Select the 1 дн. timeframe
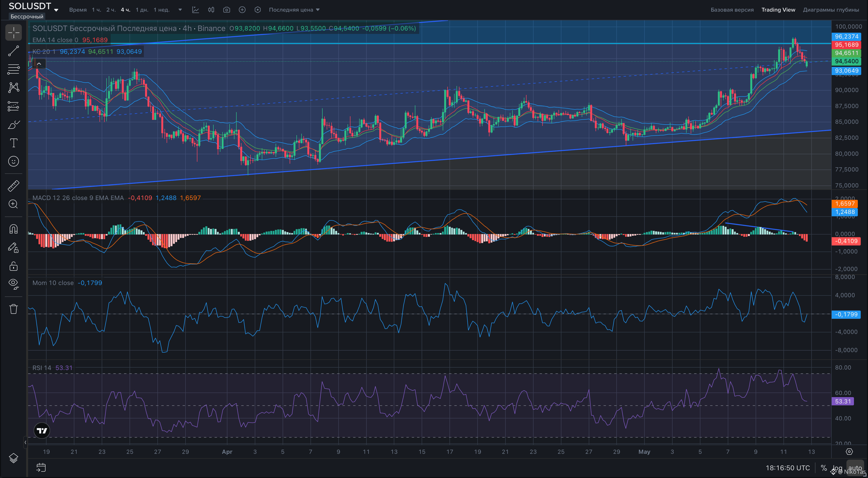This screenshot has height=478, width=868. 142,10
